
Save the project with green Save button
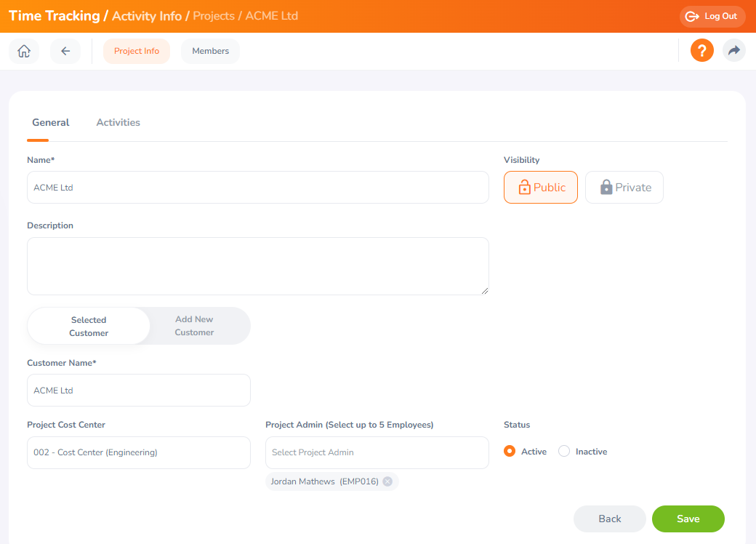[688, 519]
